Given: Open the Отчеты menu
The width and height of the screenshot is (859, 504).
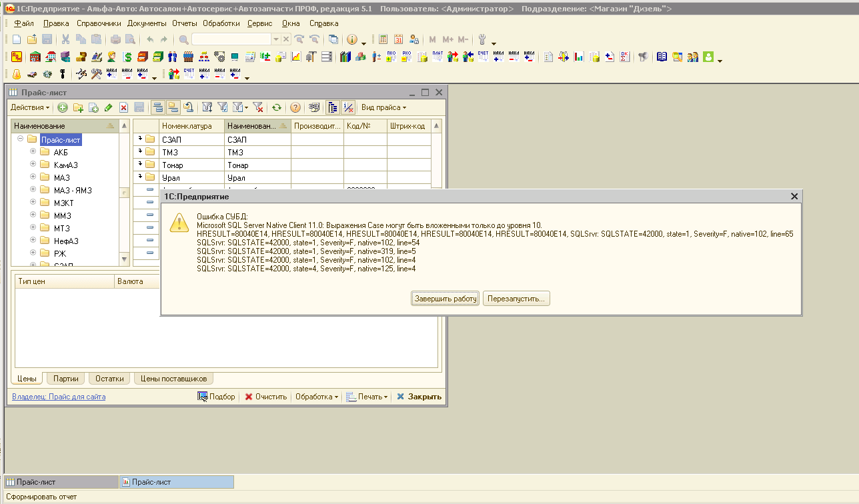Looking at the screenshot, I should pos(185,23).
